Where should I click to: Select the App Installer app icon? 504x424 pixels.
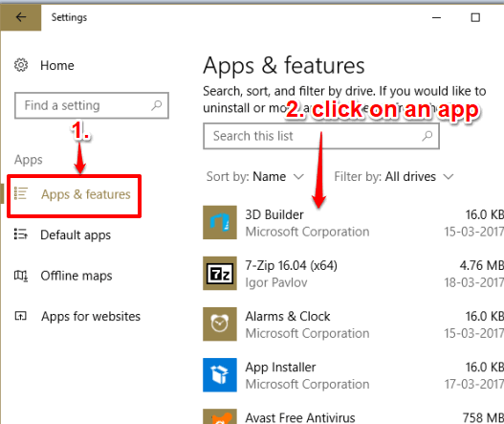point(220,375)
